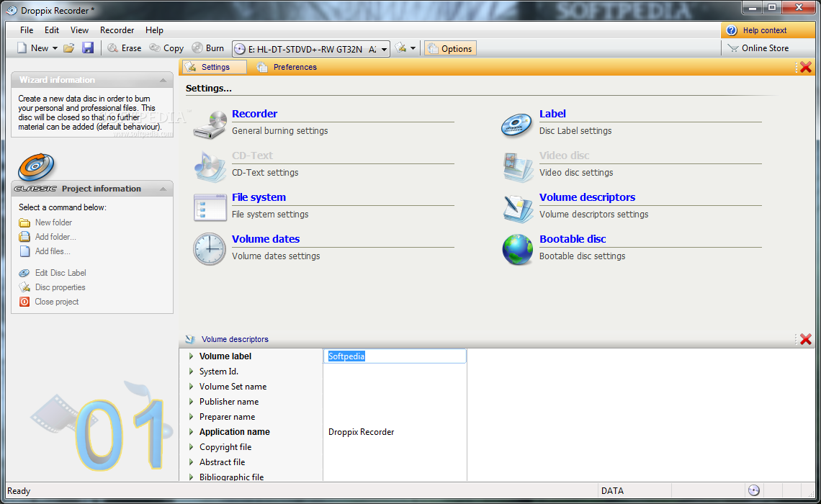Viewport: 821px width, 504px height.
Task: Open the File system settings link
Action: coord(259,197)
